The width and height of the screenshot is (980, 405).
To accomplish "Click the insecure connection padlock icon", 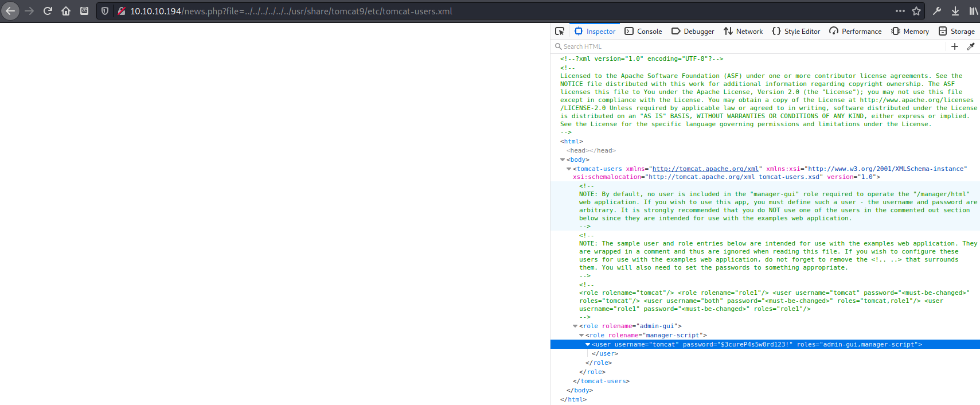I will [121, 11].
